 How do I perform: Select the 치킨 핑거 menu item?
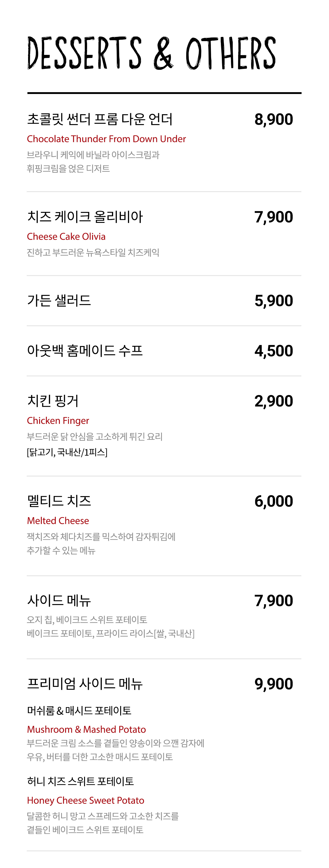(53, 401)
